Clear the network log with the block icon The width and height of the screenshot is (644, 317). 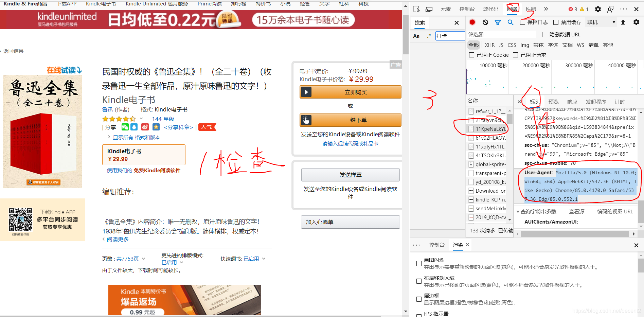(x=485, y=22)
